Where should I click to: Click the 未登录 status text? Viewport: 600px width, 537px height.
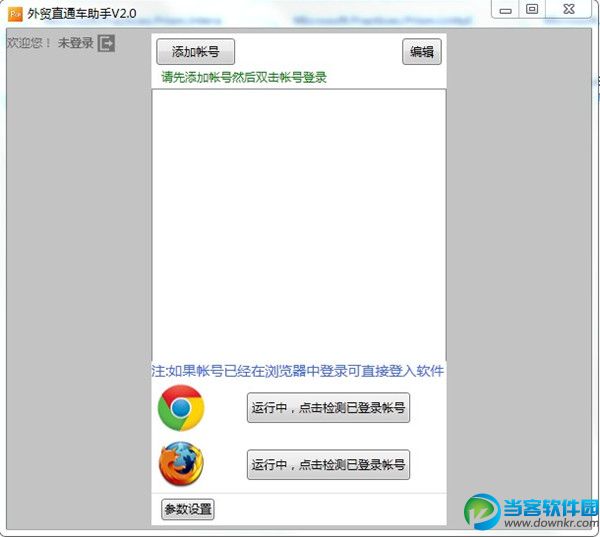click(x=76, y=43)
